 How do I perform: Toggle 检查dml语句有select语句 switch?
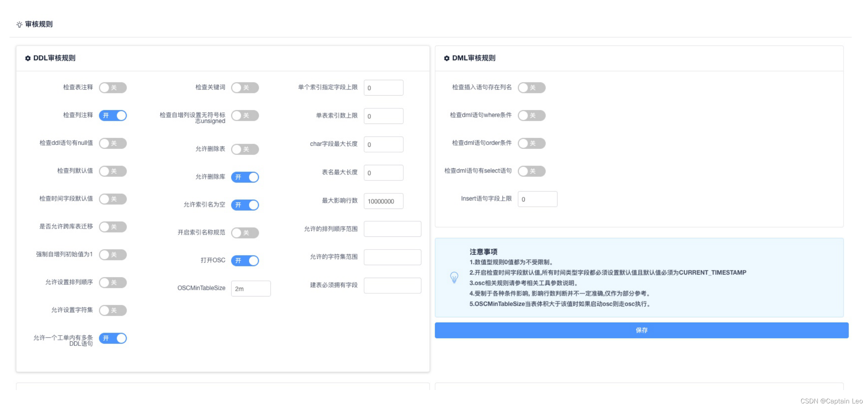[x=532, y=171]
